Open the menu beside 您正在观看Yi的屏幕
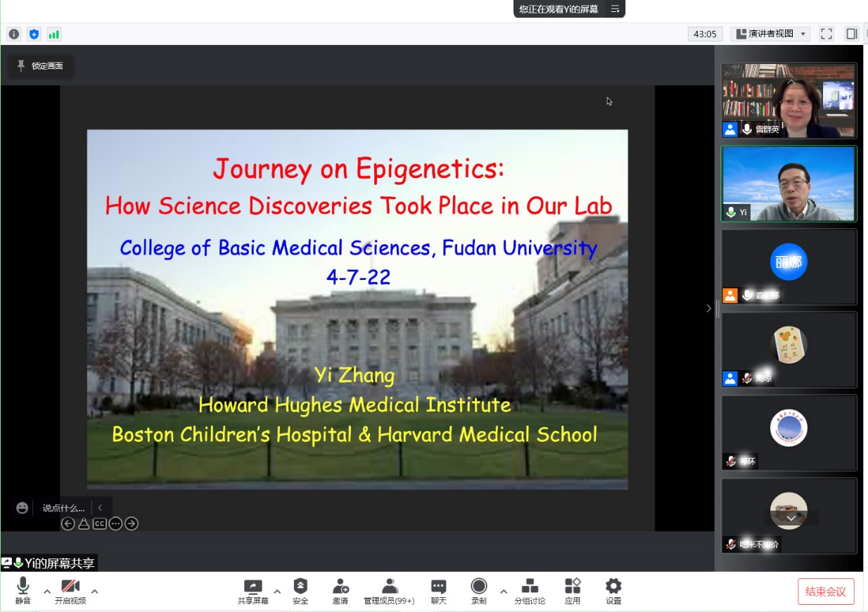This screenshot has height=612, width=868. (615, 9)
